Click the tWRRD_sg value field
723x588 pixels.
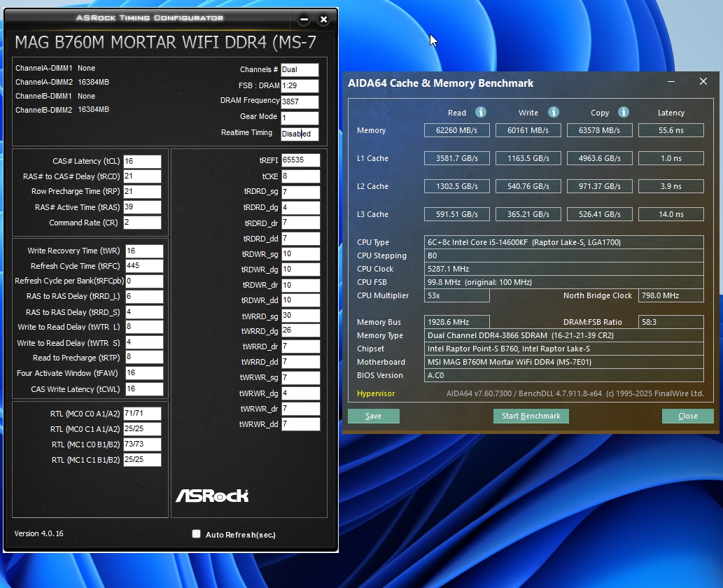point(301,316)
